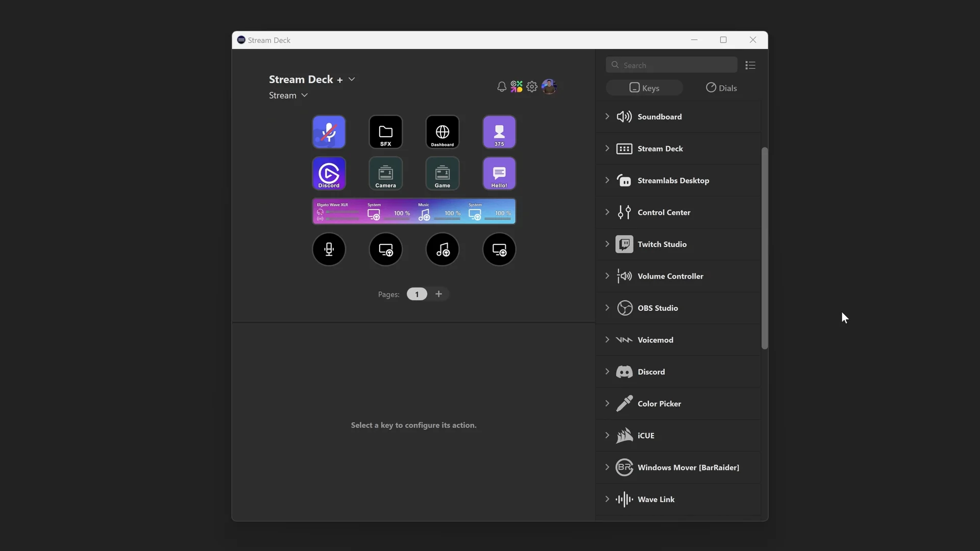
Task: Switch to the Dials tab
Action: tap(721, 88)
